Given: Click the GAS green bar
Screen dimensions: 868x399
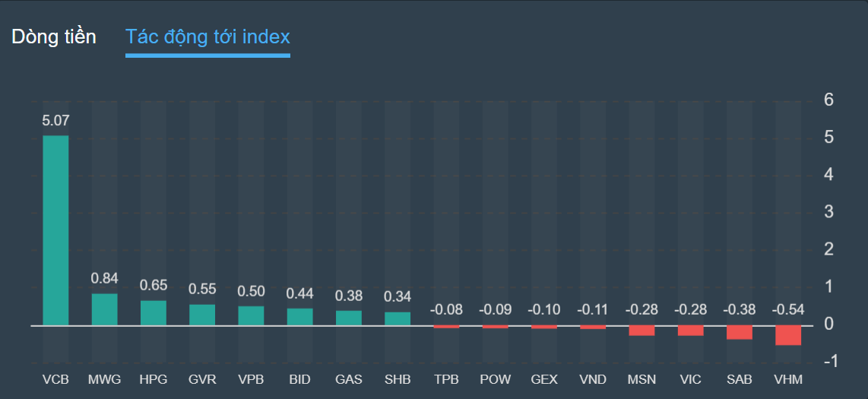Looking at the screenshot, I should pyautogui.click(x=348, y=318).
